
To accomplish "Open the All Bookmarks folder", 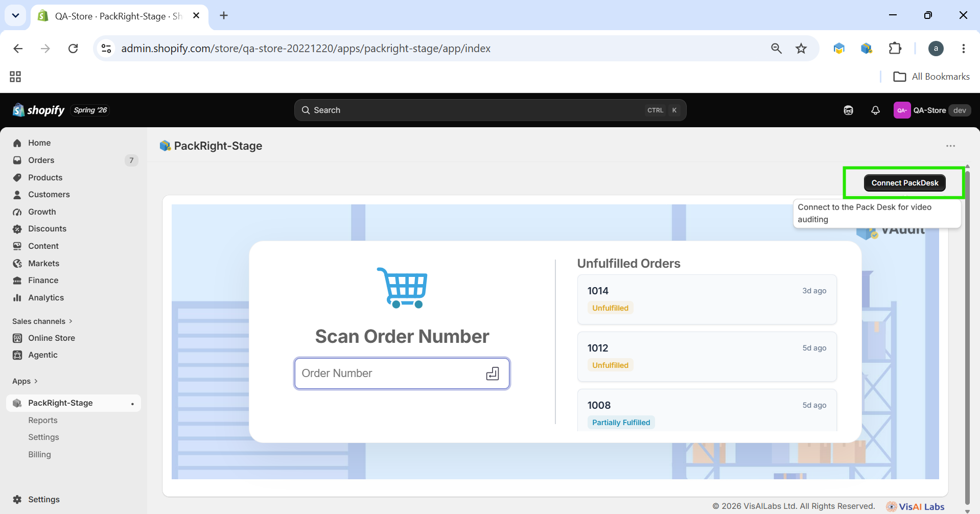I will pyautogui.click(x=931, y=77).
